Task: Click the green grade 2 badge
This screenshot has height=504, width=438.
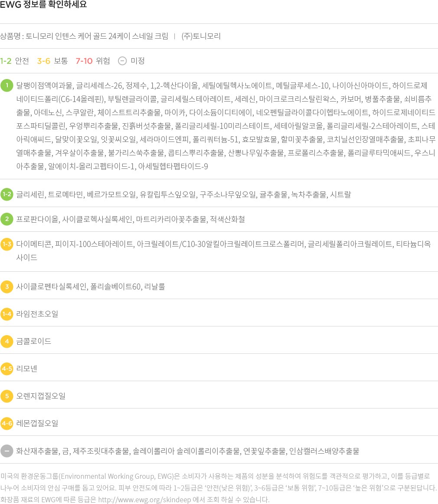Action: (7, 219)
